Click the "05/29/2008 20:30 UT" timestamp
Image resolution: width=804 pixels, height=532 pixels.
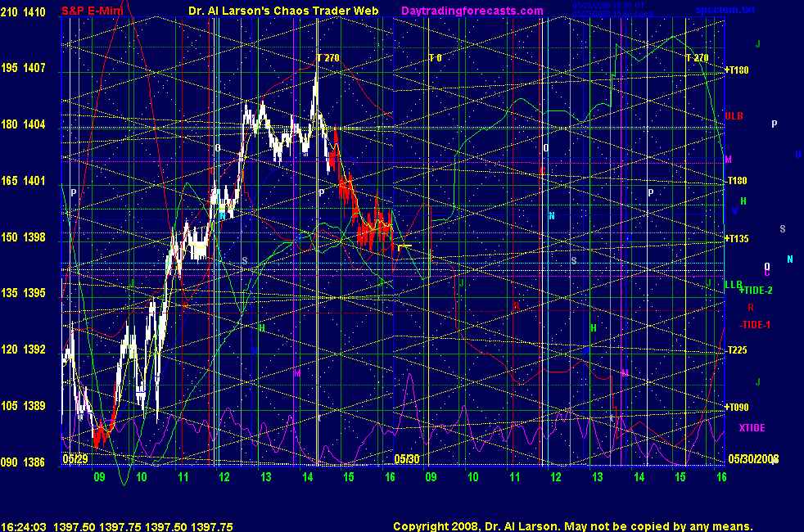pyautogui.click(x=608, y=6)
